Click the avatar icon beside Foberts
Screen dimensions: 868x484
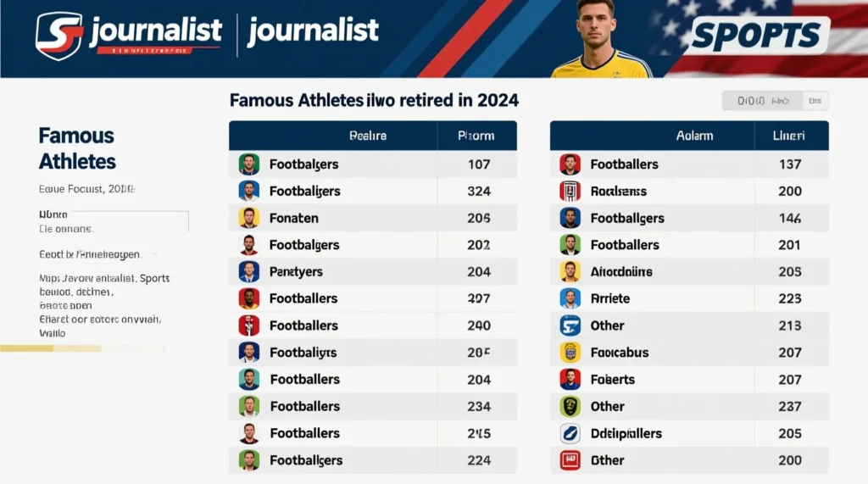coord(570,379)
